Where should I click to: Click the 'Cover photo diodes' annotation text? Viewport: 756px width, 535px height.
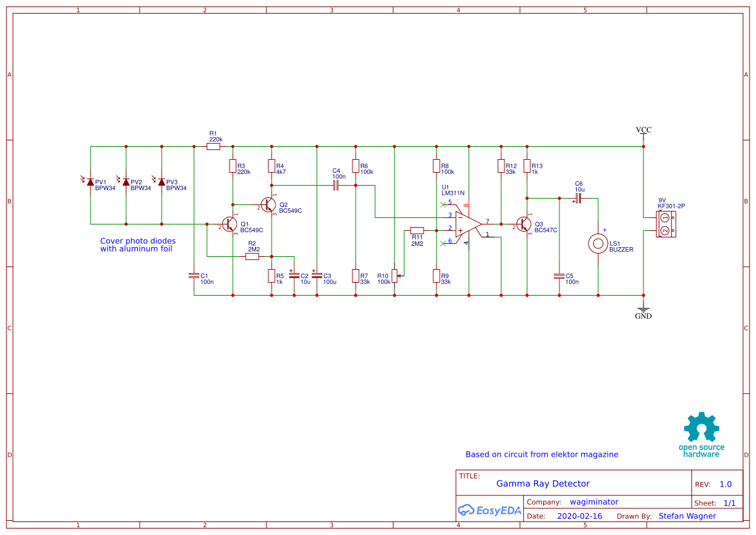coord(138,241)
